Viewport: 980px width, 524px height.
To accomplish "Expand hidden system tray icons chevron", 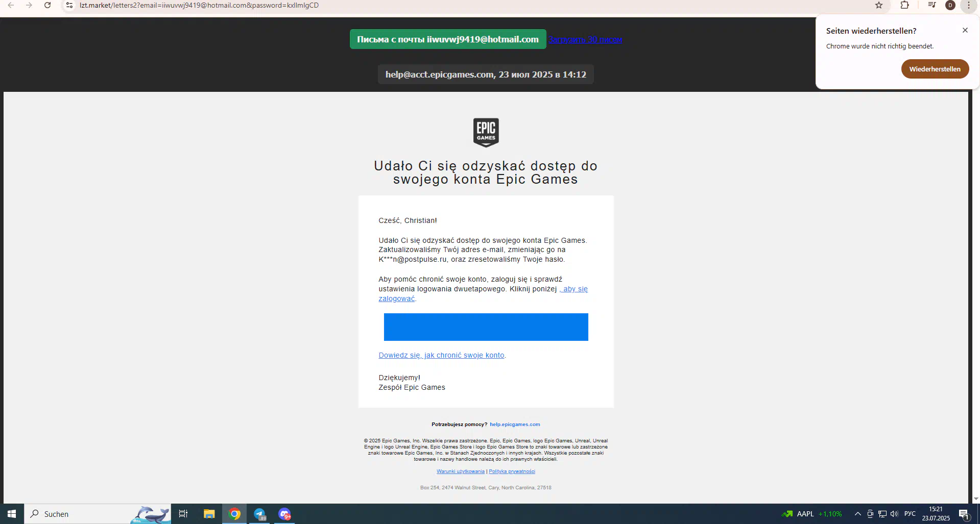I will pyautogui.click(x=858, y=514).
